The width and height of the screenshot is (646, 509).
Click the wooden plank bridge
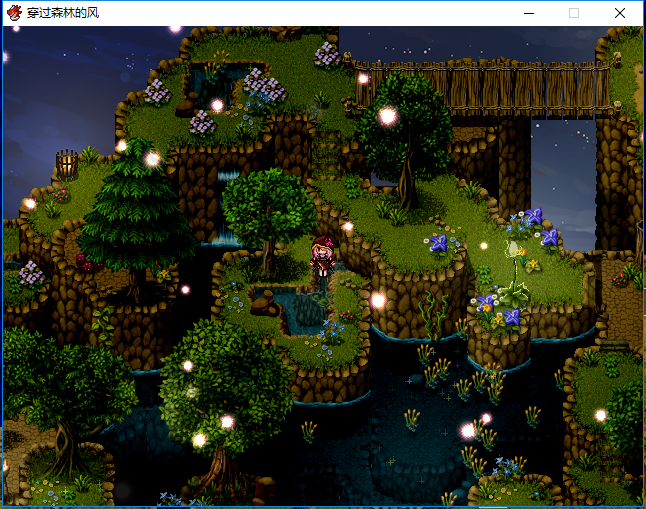pyautogui.click(x=481, y=89)
